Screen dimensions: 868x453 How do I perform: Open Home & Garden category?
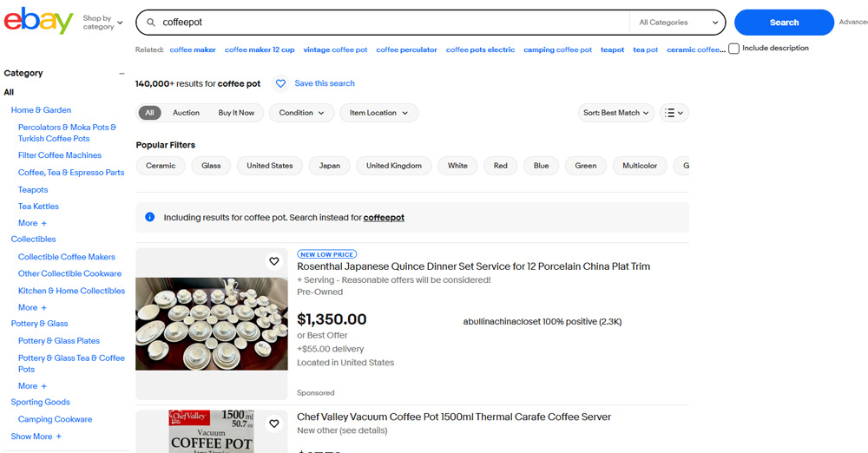click(41, 110)
